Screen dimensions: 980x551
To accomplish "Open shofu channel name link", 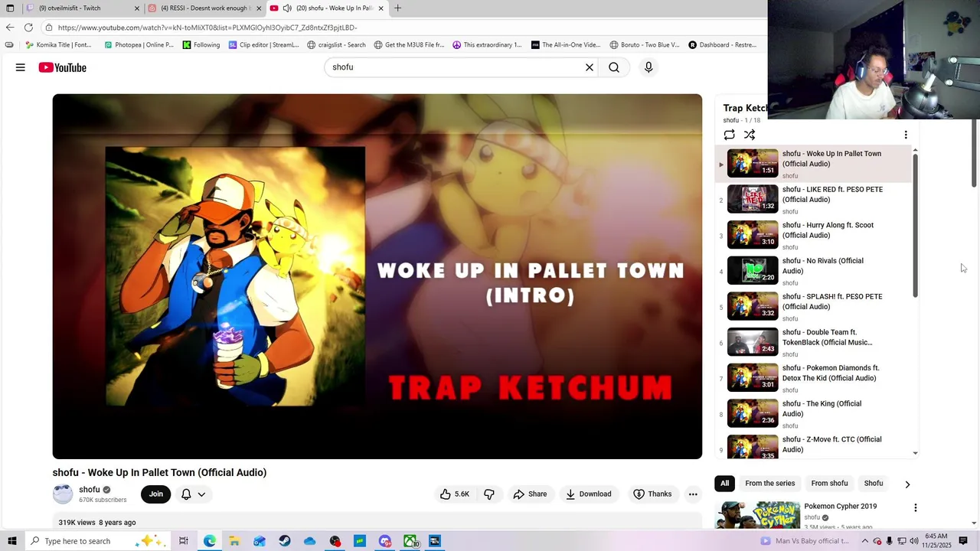I will click(x=90, y=490).
